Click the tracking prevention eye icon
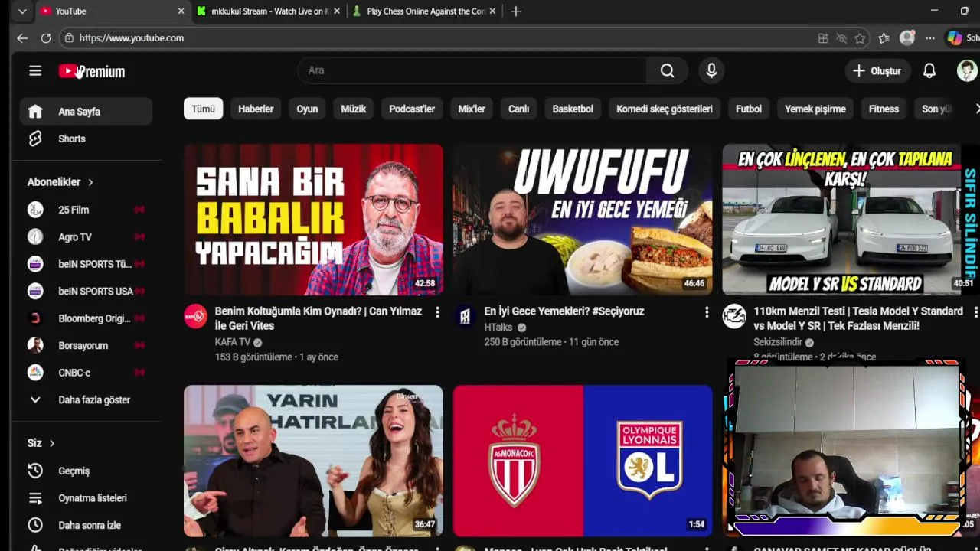Screen dimensions: 980x551 coord(841,38)
